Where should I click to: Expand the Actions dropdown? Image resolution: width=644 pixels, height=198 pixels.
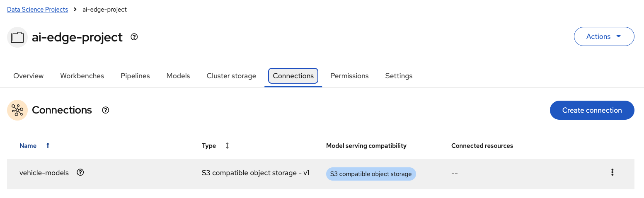click(x=604, y=36)
